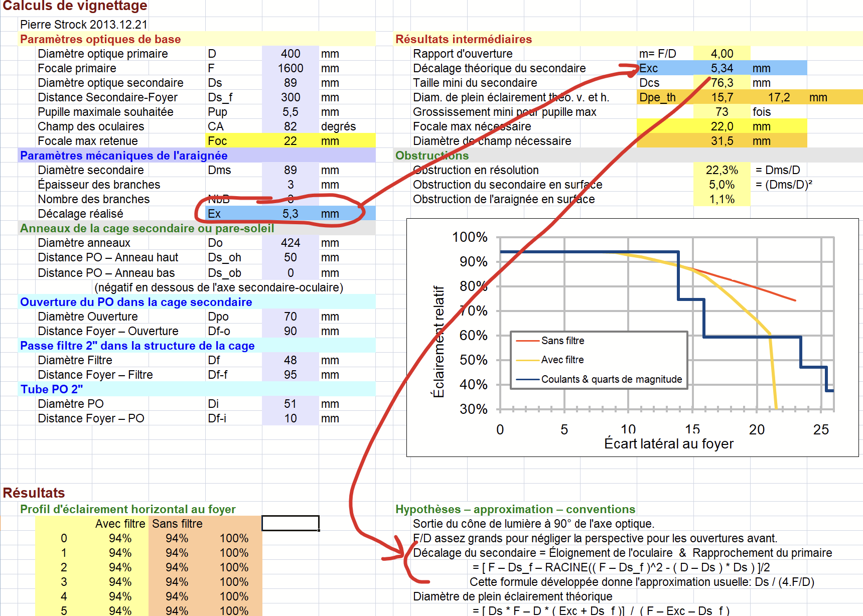
Task: Click the Calculs de vignettage title cell
Action: [x=75, y=6]
